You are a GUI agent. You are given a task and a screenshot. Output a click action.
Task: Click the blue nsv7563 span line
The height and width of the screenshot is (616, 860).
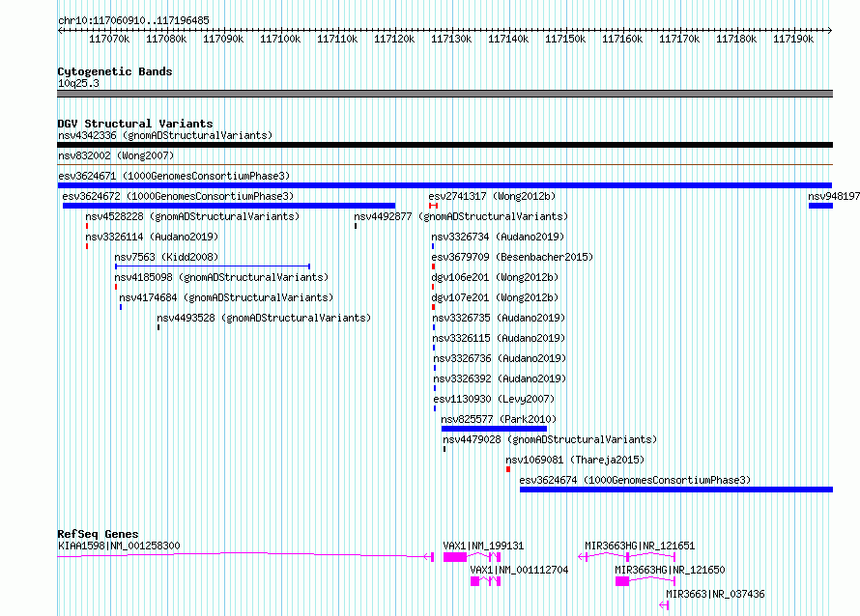[213, 266]
